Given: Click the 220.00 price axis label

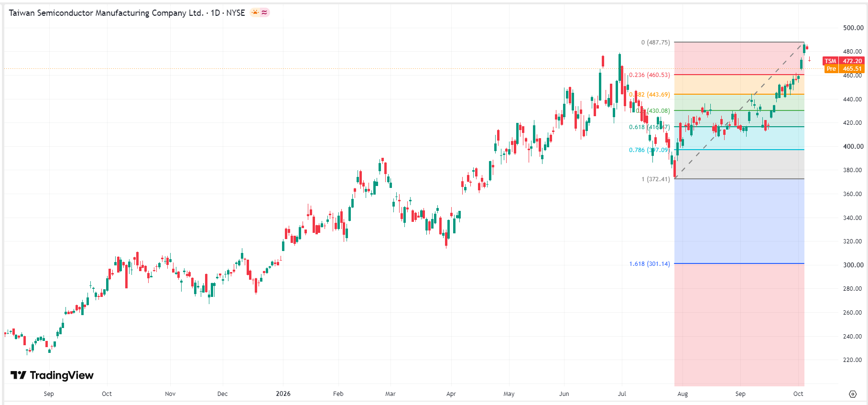Looking at the screenshot, I should tap(853, 360).
